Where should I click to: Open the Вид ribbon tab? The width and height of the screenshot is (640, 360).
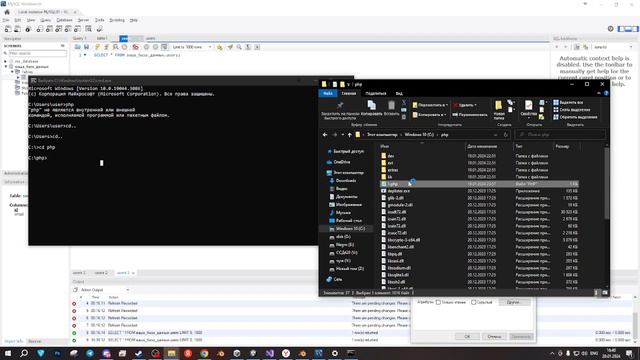pyautogui.click(x=399, y=93)
